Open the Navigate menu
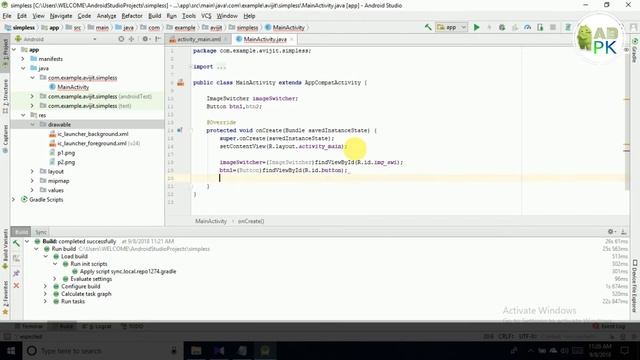Viewport: 640px width, 360px height. 61,16
